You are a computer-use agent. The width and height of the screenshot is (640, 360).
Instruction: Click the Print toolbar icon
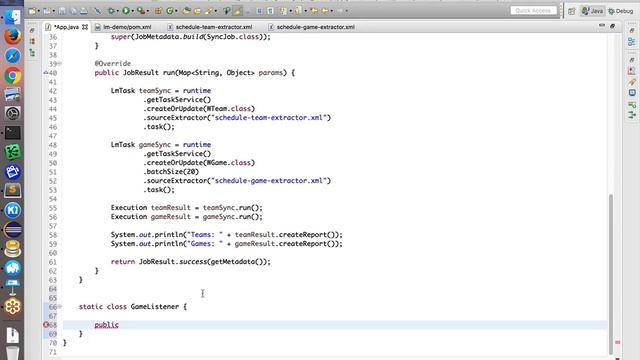84,11
